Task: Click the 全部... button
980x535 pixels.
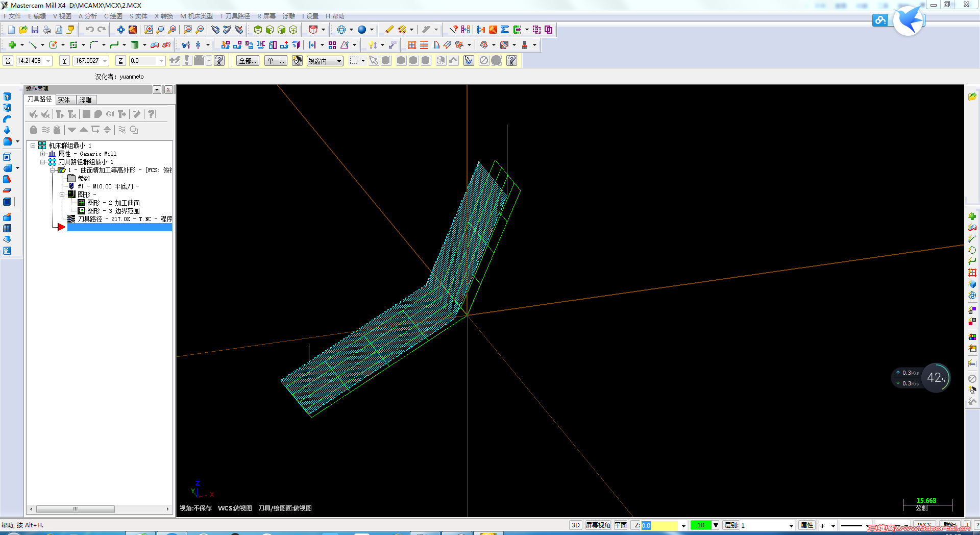Action: tap(248, 61)
